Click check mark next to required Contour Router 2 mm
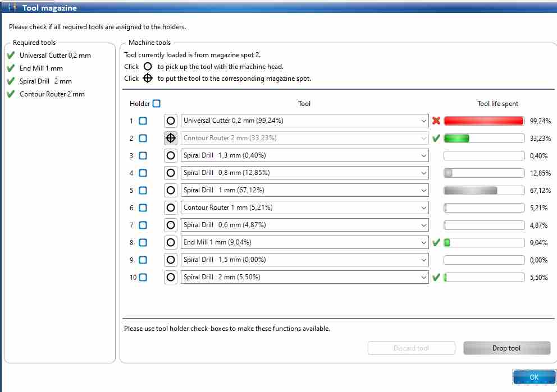 coord(11,94)
